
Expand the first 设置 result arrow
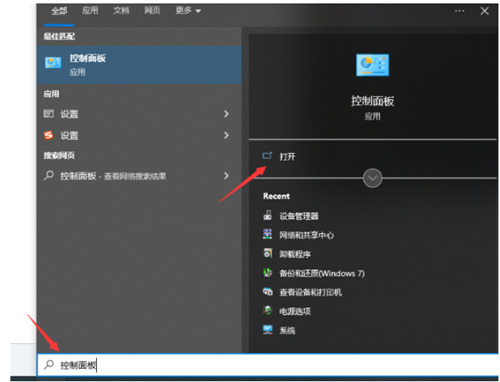(226, 114)
